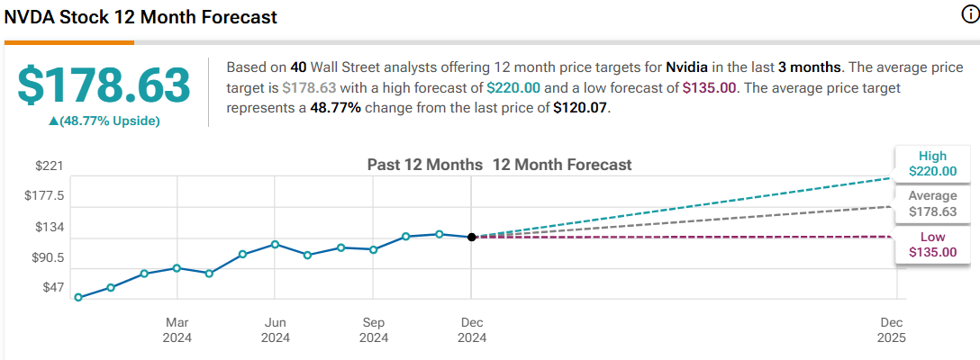Click the Average $178.63 forecast label

932,204
